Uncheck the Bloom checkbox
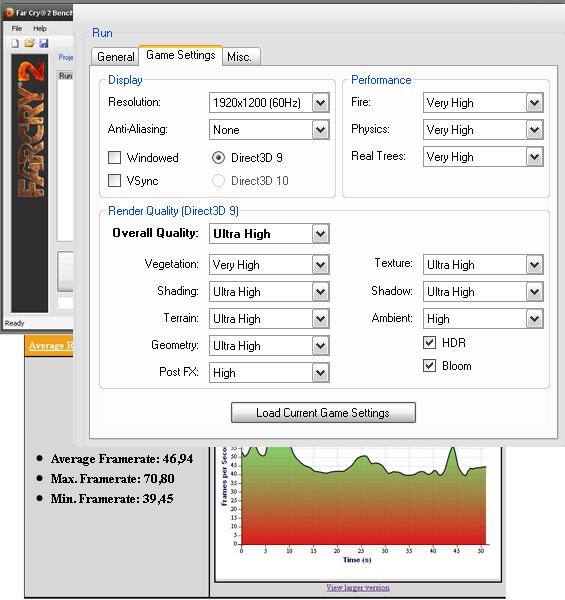 tap(430, 365)
